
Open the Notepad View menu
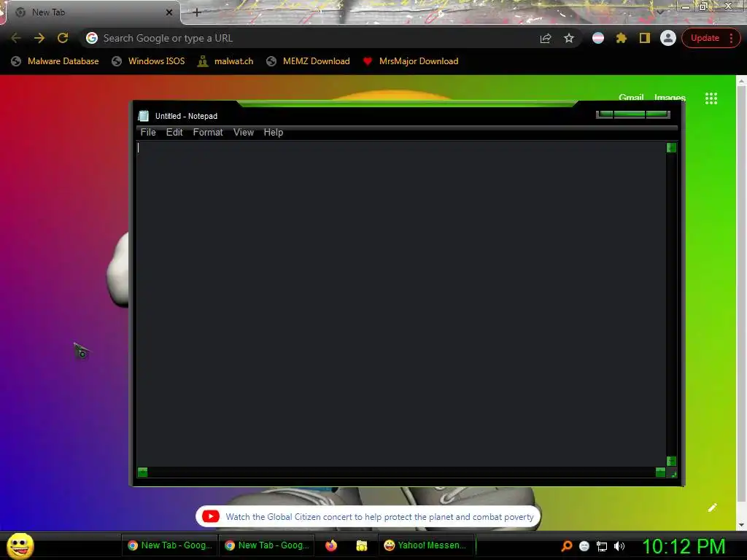[x=244, y=133]
